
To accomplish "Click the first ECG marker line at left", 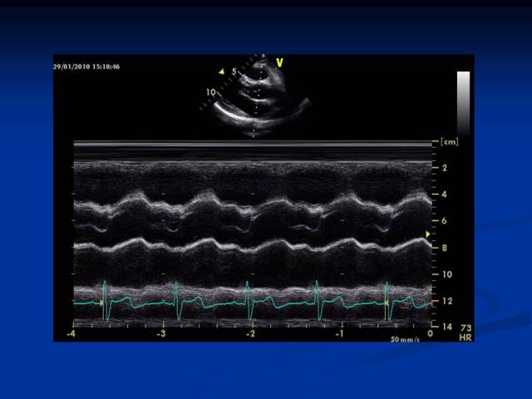I will (x=103, y=302).
